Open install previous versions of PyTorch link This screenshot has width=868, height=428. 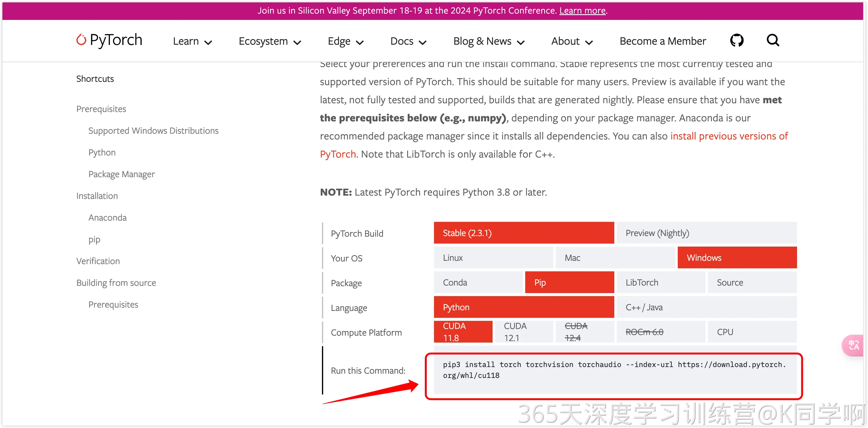[554, 145]
